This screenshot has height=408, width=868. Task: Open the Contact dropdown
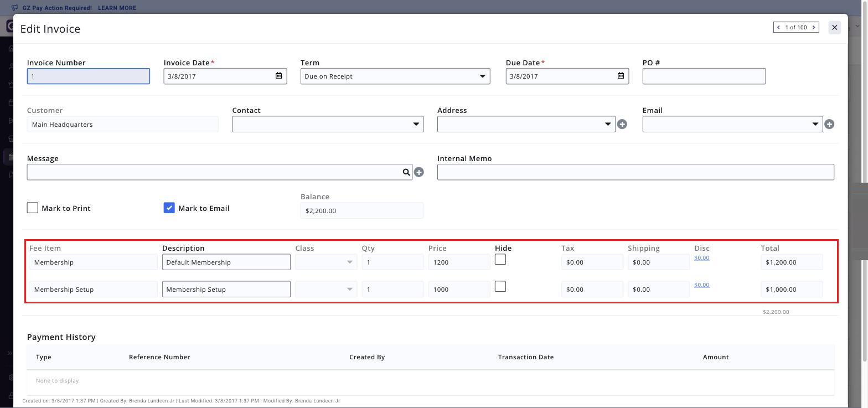(x=328, y=124)
